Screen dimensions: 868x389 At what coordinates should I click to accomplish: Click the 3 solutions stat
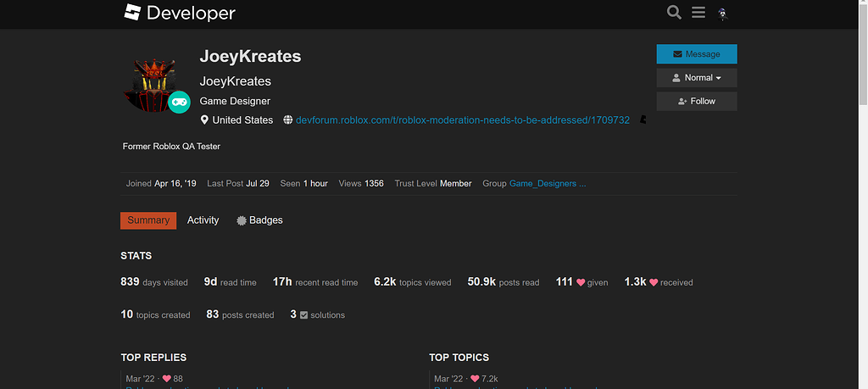point(318,314)
